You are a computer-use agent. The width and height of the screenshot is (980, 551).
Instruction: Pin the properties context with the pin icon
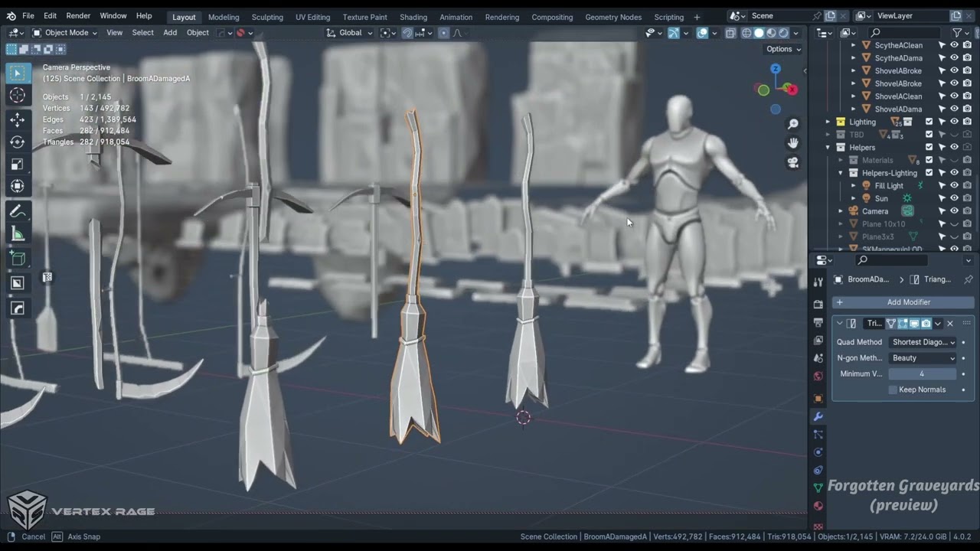pyautogui.click(x=969, y=279)
